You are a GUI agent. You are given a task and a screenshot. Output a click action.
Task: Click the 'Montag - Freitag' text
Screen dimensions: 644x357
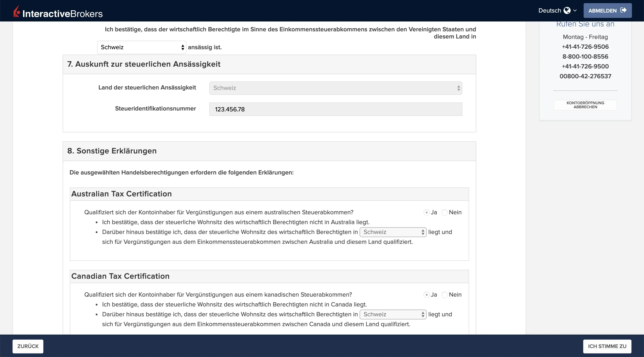pos(585,37)
